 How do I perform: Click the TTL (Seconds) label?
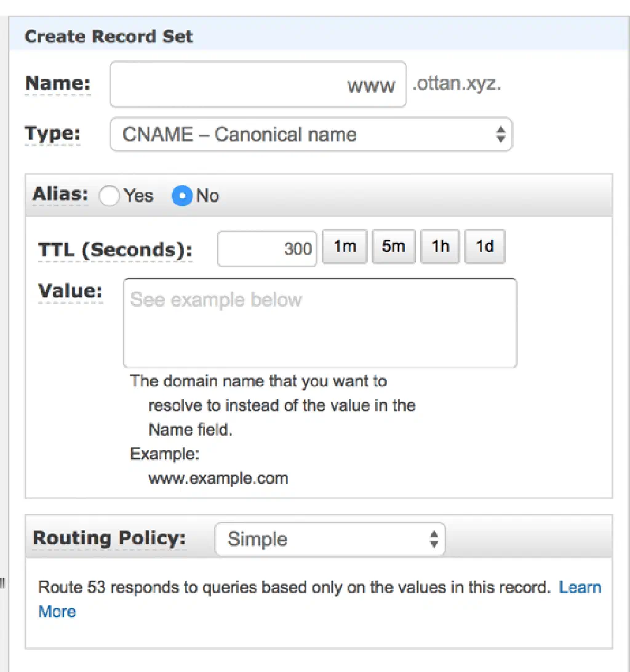click(x=115, y=250)
